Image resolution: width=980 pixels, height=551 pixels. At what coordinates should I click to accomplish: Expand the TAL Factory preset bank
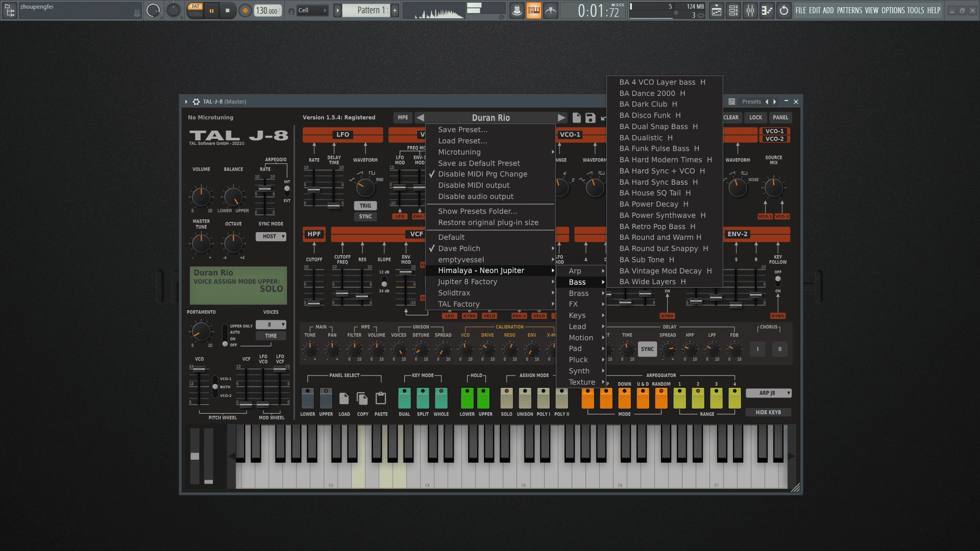490,304
